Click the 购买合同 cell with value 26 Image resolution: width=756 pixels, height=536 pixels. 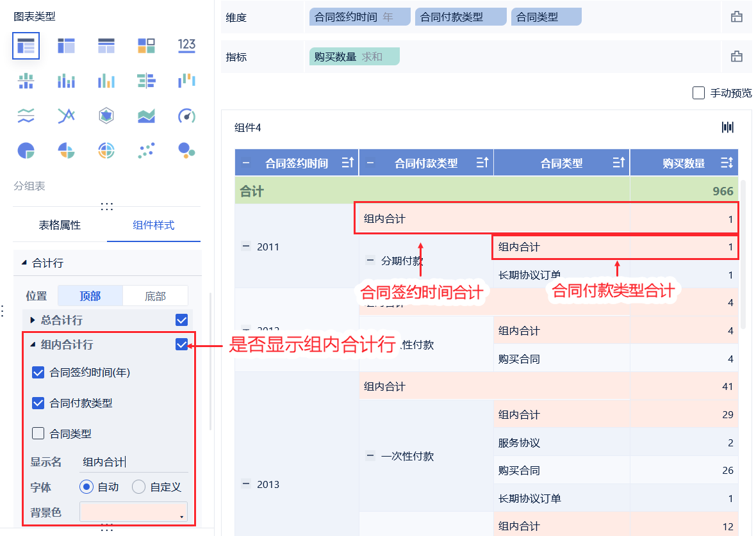point(562,471)
